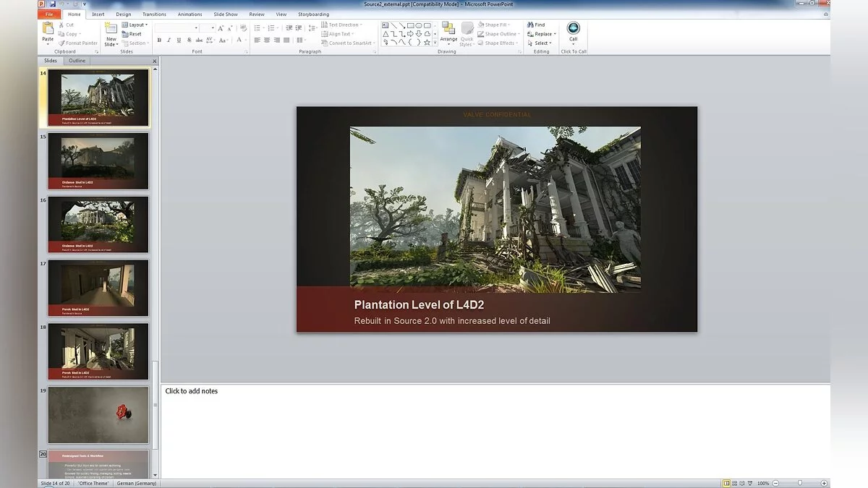Select the rectangle shape in gallery
Viewport: 868px width, 488px height.
pyautogui.click(x=410, y=25)
